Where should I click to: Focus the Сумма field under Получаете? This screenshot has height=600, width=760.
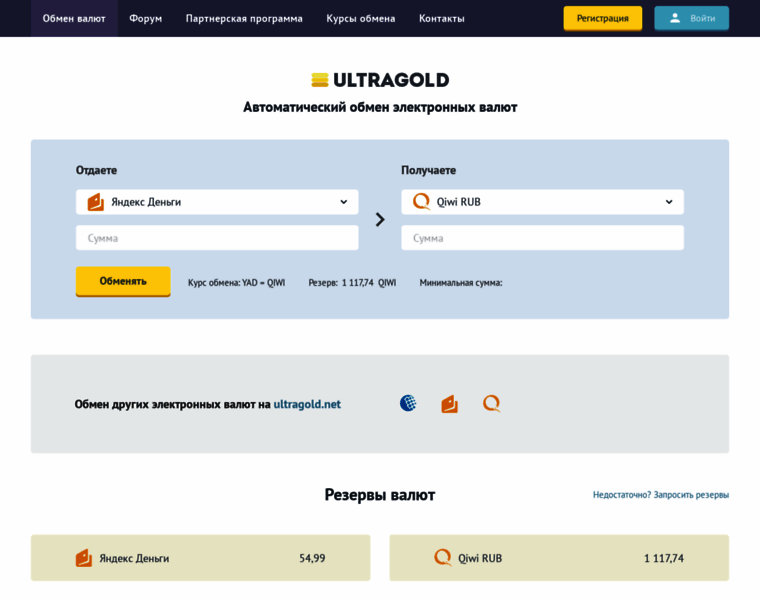click(542, 238)
